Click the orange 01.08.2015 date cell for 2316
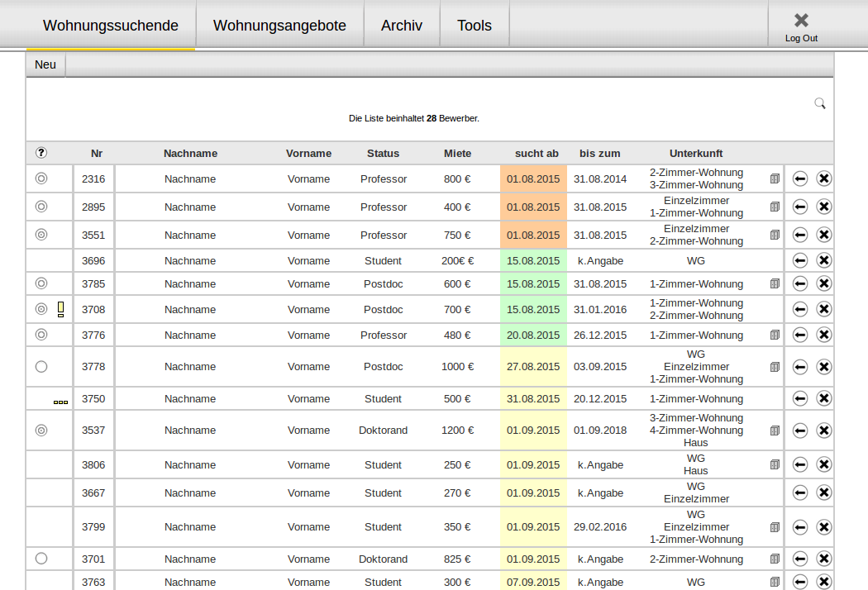Image resolution: width=868 pixels, height=590 pixels. coord(533,179)
